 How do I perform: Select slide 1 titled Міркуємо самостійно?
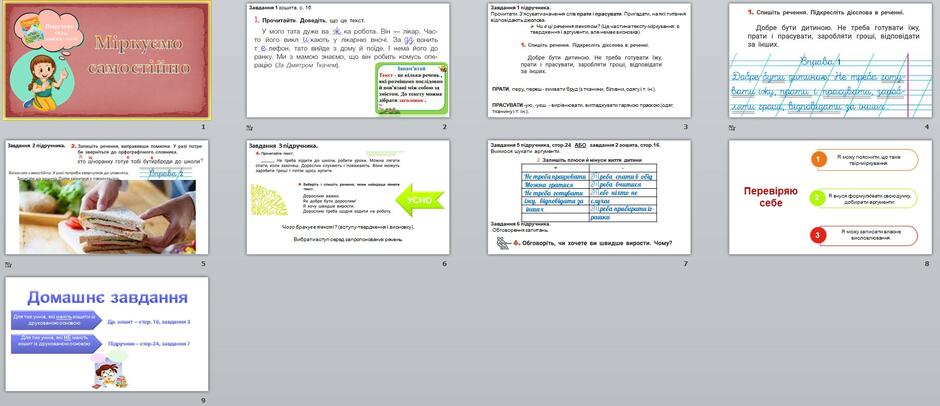point(107,60)
